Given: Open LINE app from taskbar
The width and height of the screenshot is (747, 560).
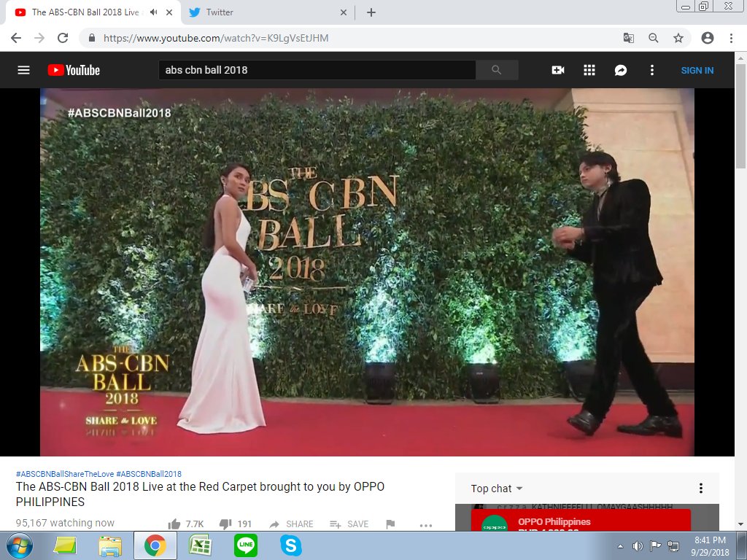Looking at the screenshot, I should (246, 545).
